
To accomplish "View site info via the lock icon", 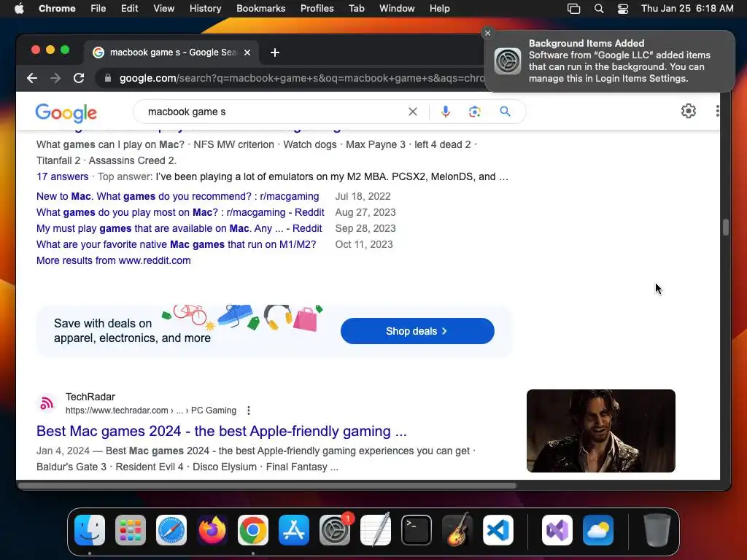I will (x=108, y=78).
